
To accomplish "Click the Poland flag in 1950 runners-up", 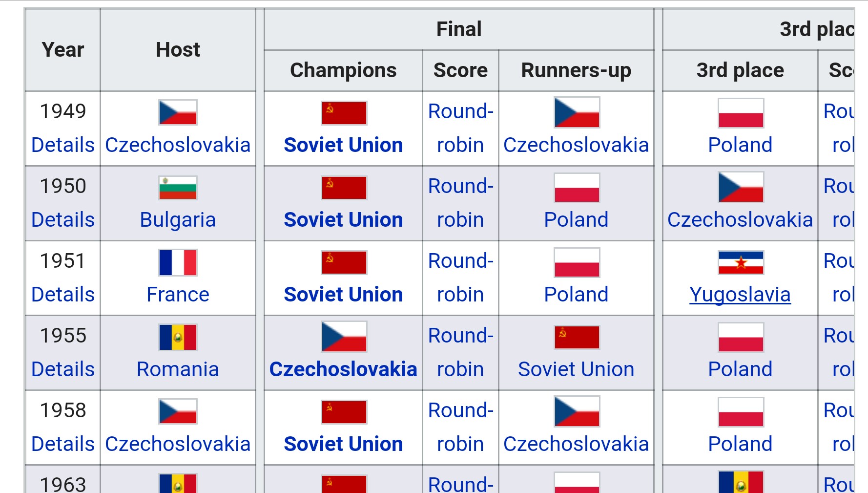I will pos(577,188).
